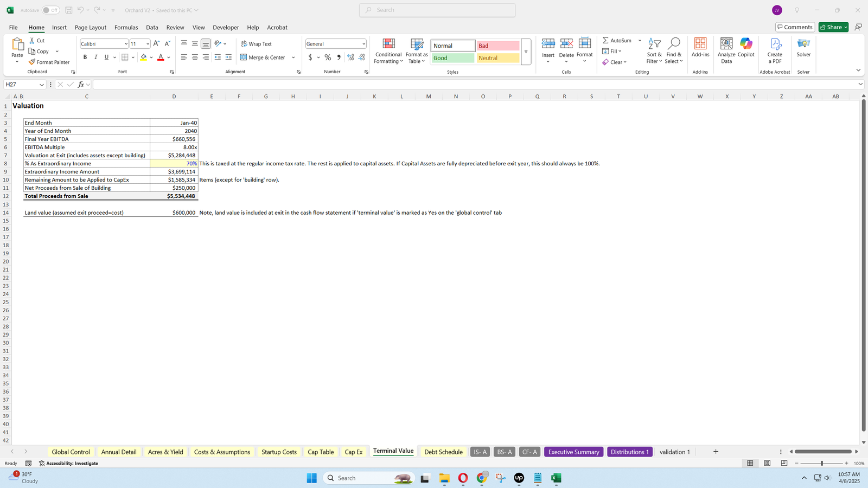Click the Format Painter brush icon
Viewport: 868px width, 488px height.
(33, 62)
